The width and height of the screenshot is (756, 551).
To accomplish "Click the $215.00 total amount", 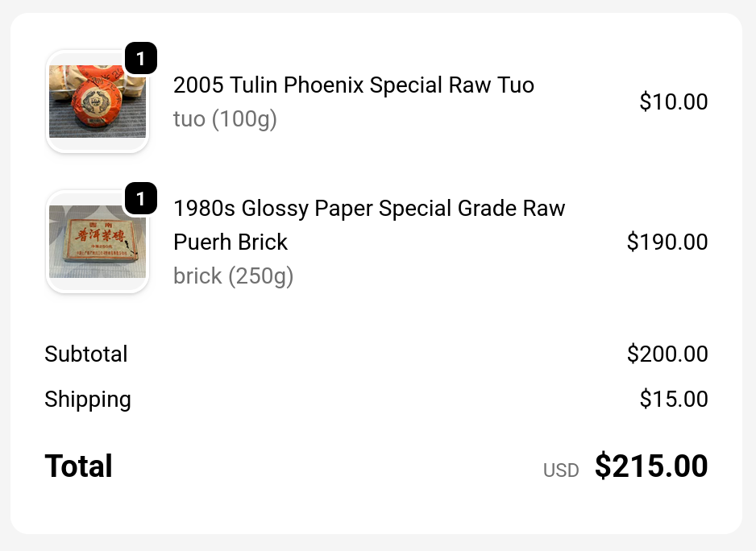I will (x=651, y=466).
